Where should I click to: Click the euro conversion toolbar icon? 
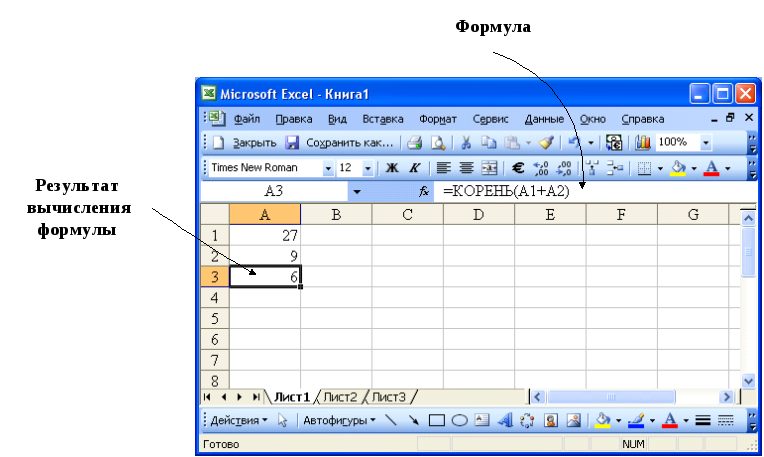[614, 143]
